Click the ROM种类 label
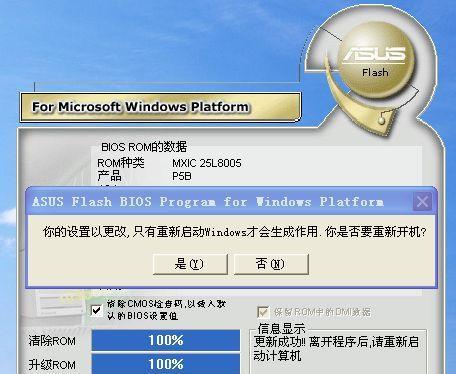 pyautogui.click(x=121, y=163)
